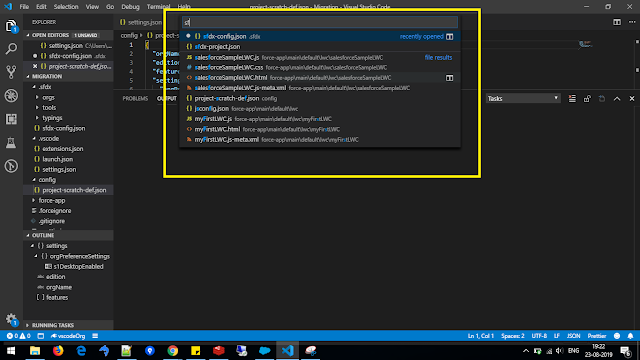This screenshot has height=360, width=640.
Task: Open the Test beaker view
Action: click(x=11, y=142)
